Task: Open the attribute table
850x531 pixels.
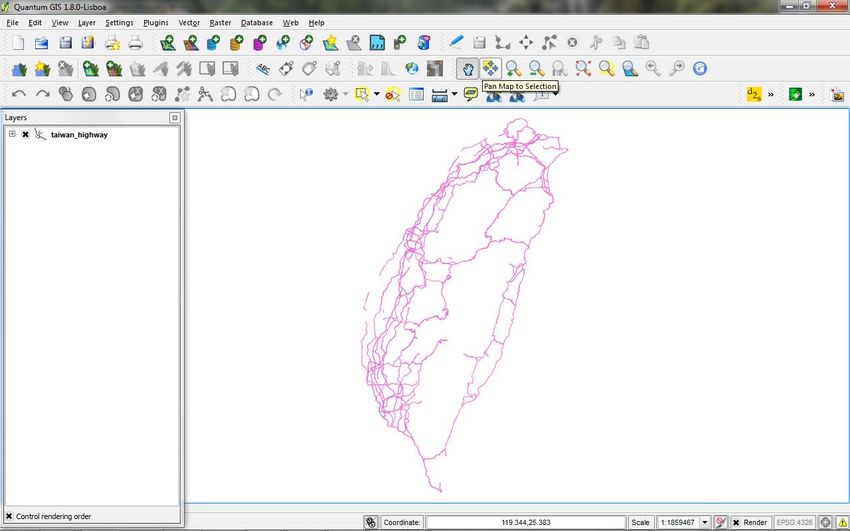Action: 416,94
